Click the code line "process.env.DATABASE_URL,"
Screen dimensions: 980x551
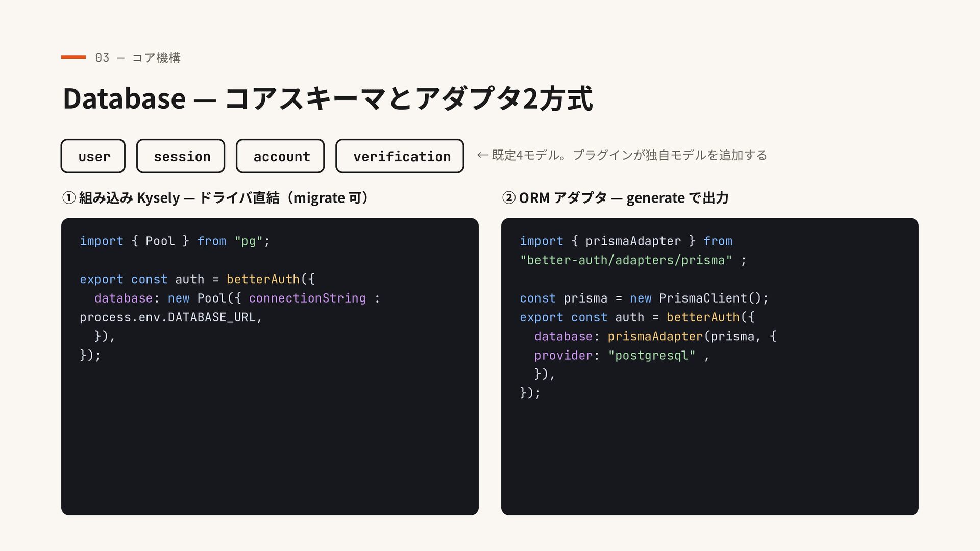[x=171, y=317]
